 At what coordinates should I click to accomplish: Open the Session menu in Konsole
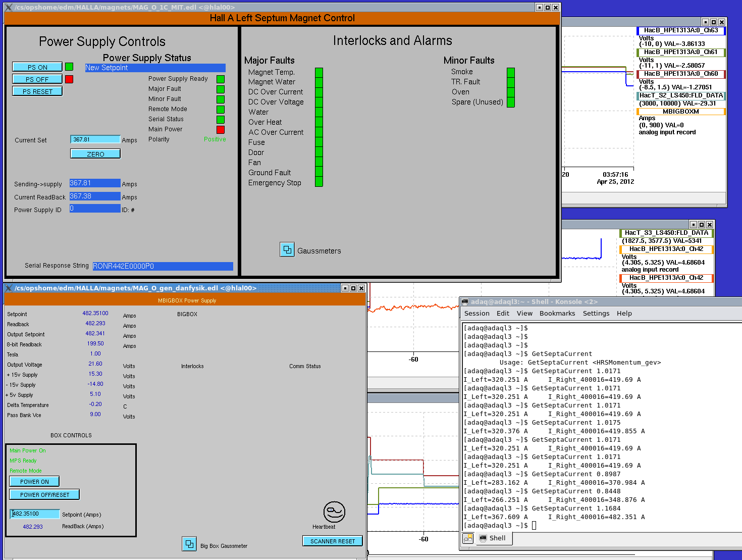(477, 314)
